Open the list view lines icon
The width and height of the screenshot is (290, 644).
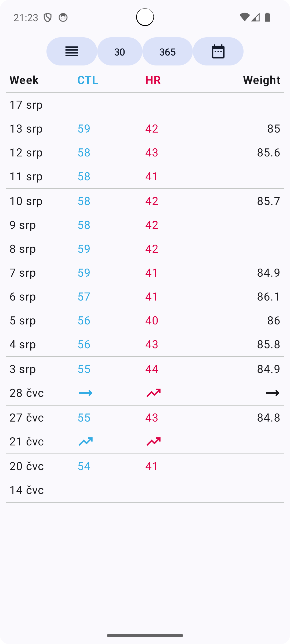tap(72, 52)
